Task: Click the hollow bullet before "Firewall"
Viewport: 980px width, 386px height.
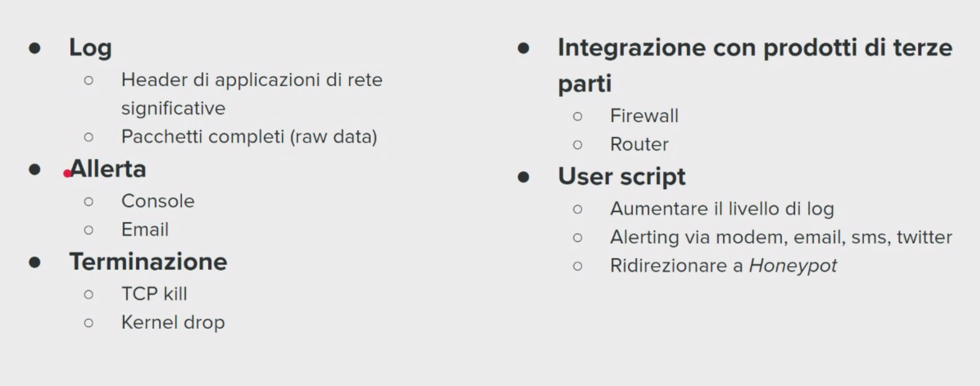Action: [x=577, y=116]
